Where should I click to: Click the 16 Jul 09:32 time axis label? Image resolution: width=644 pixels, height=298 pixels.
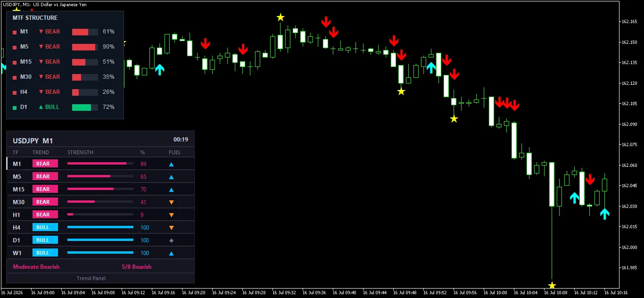(x=285, y=293)
